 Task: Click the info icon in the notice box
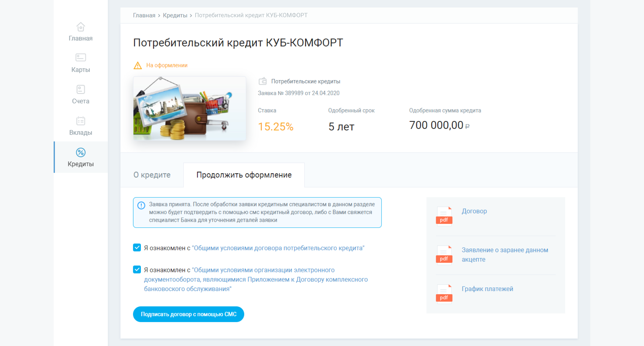(141, 205)
